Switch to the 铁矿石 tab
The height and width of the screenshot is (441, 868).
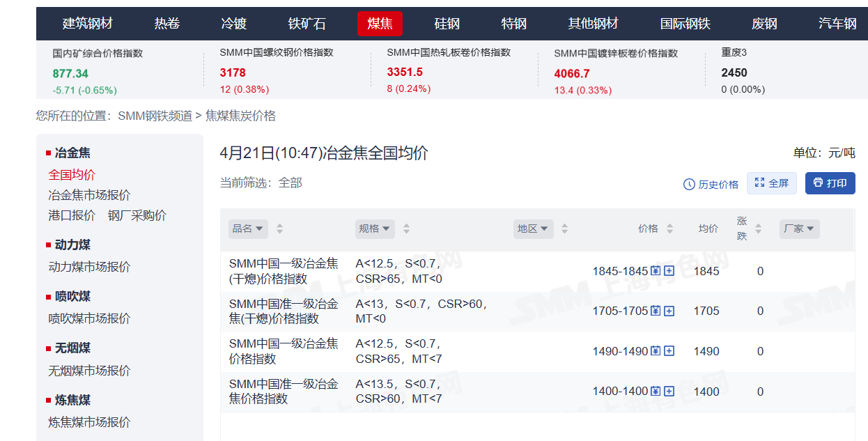tap(307, 24)
